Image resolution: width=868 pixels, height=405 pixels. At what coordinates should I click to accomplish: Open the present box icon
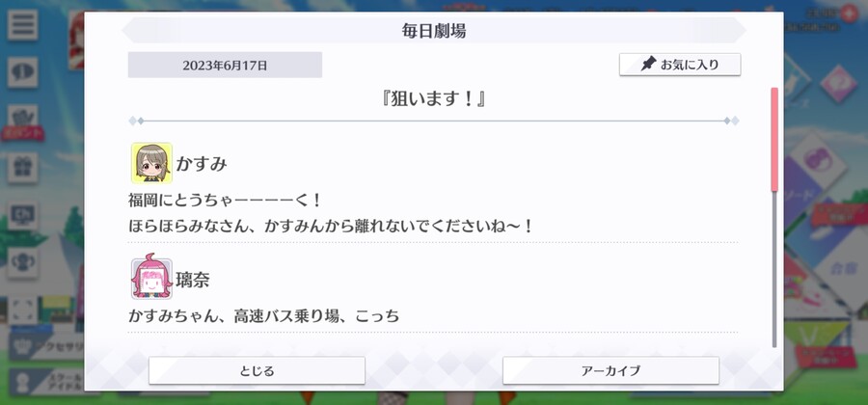pyautogui.click(x=23, y=168)
